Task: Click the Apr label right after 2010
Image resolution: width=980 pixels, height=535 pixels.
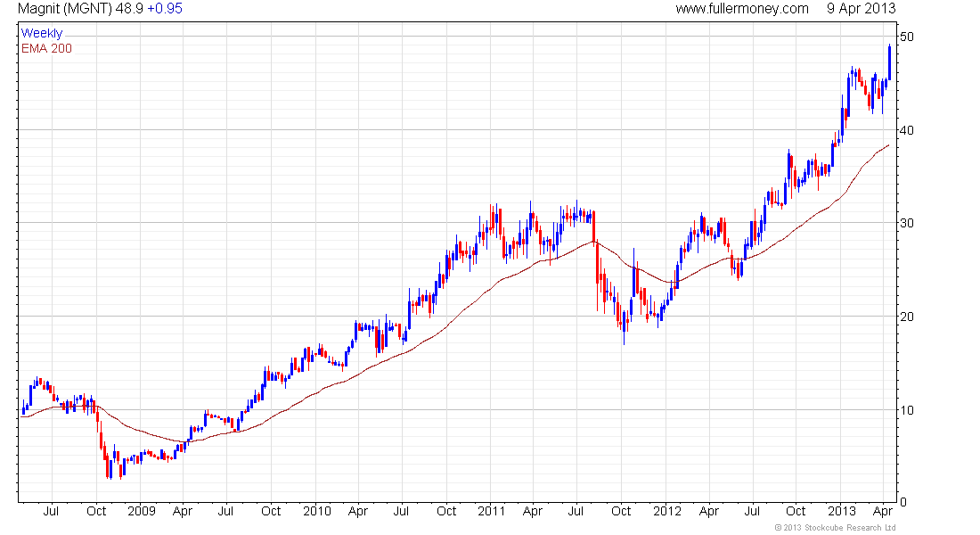Action: [x=357, y=512]
